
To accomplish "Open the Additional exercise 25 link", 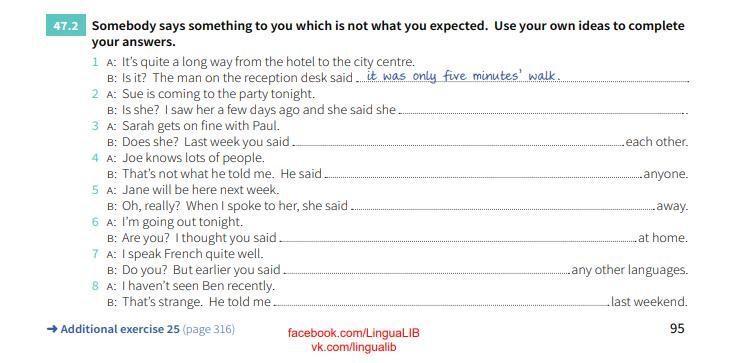I will (x=120, y=329).
